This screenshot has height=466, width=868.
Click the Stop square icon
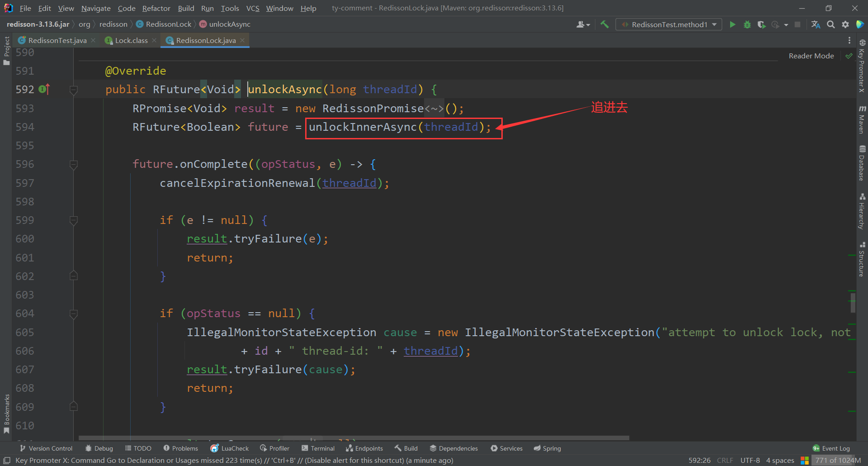point(797,24)
